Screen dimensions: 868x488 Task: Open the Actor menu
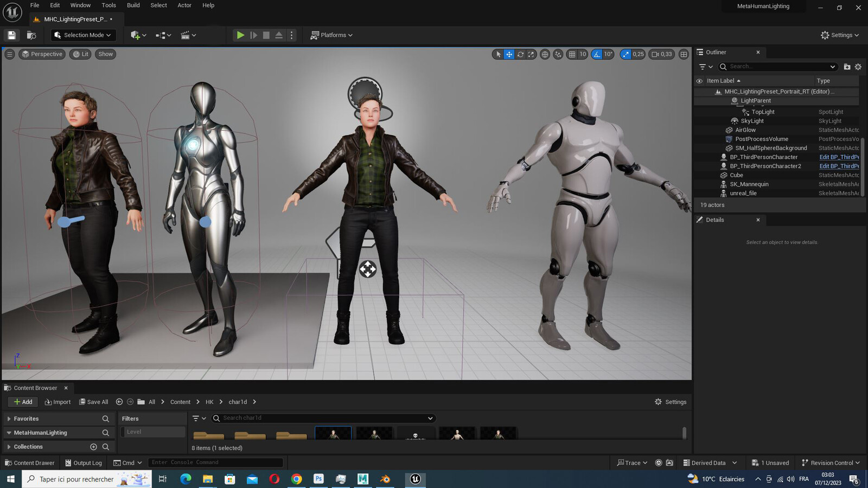pyautogui.click(x=184, y=5)
